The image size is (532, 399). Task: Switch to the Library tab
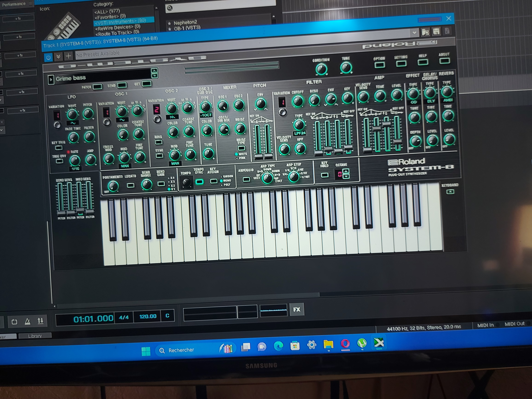35,336
